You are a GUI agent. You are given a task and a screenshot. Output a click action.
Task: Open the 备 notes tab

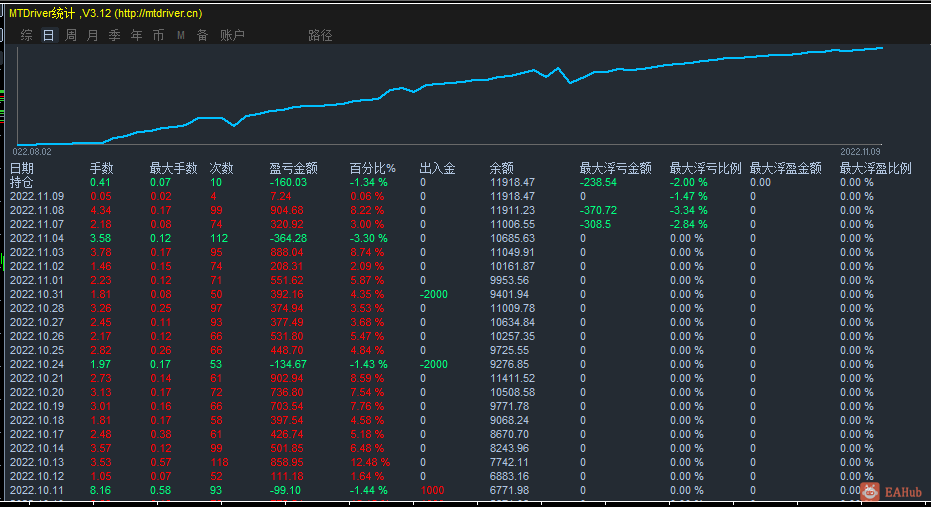click(x=202, y=35)
